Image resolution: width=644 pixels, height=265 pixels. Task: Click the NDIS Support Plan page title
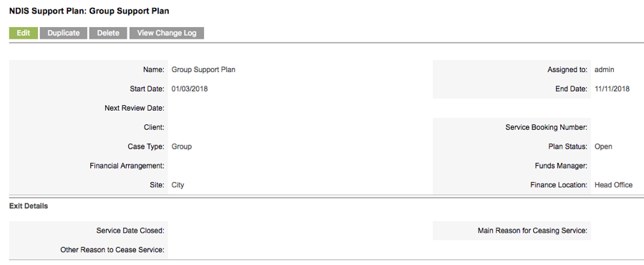pos(89,11)
